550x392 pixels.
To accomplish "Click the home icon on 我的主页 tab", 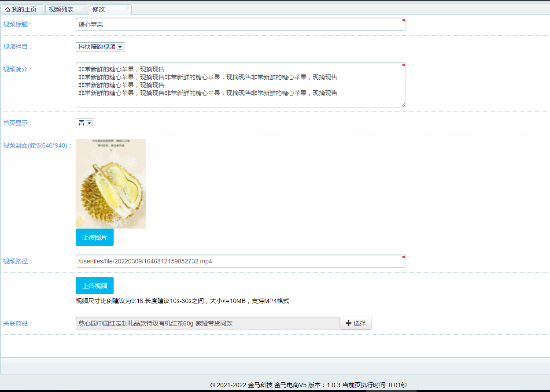I will point(7,9).
